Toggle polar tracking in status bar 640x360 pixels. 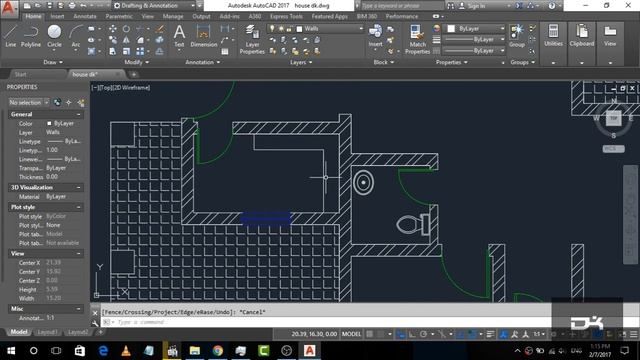click(x=424, y=334)
